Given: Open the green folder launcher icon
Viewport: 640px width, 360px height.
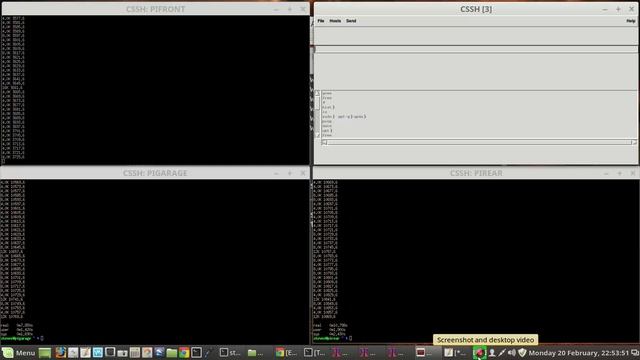Looking at the screenshot, I should 171,353.
